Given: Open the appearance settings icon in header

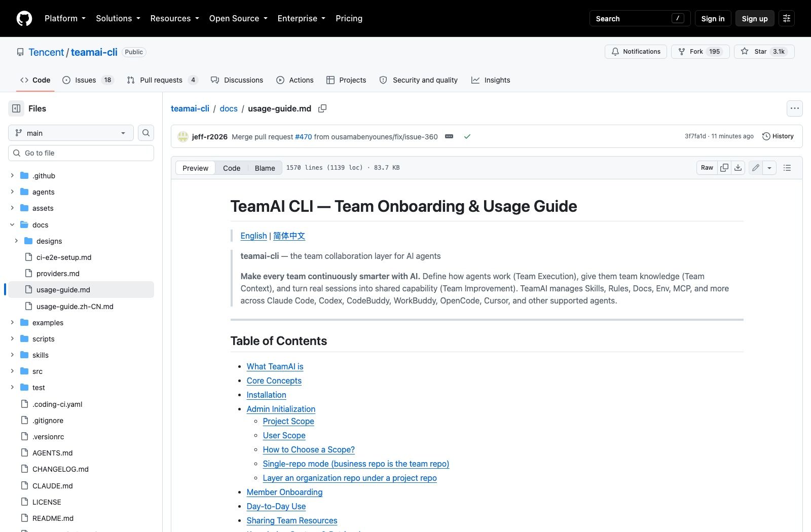Looking at the screenshot, I should [787, 18].
